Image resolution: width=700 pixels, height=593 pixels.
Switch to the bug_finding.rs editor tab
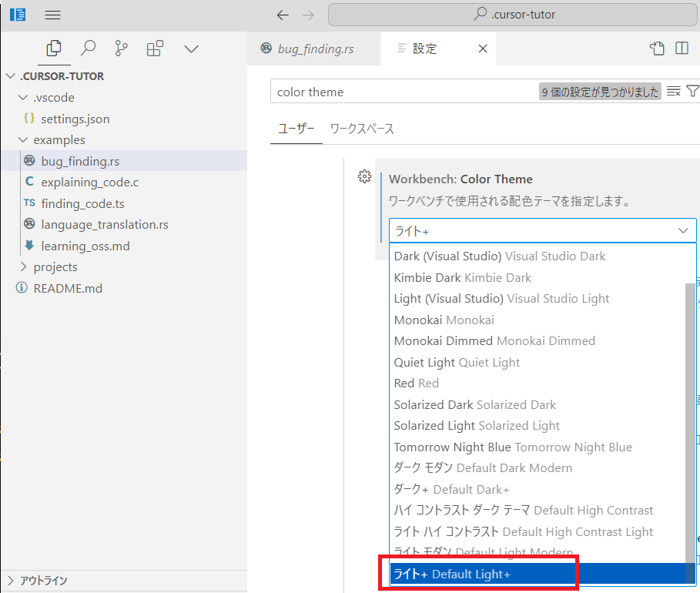click(314, 49)
